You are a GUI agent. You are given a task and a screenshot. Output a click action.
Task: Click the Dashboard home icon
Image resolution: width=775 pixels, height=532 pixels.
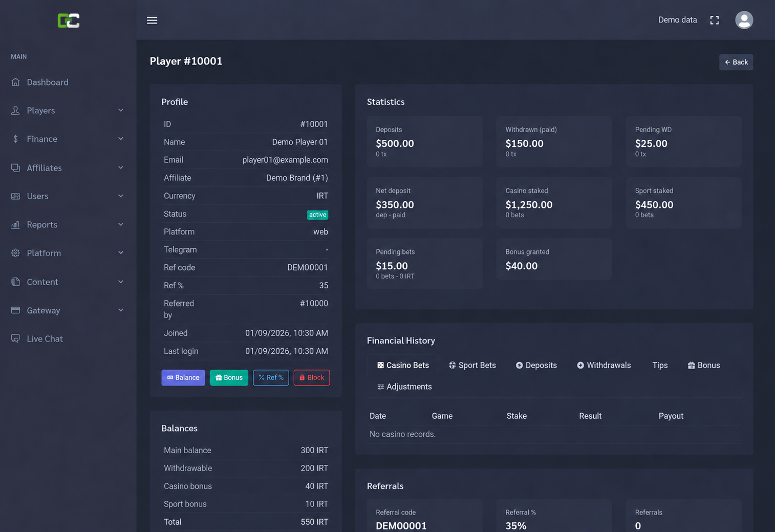click(x=15, y=82)
